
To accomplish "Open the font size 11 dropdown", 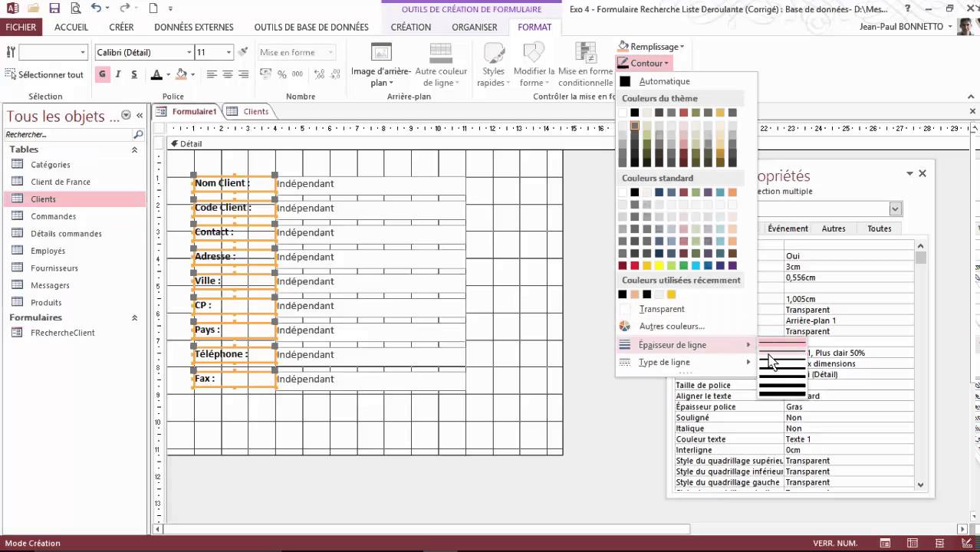I will coord(229,52).
